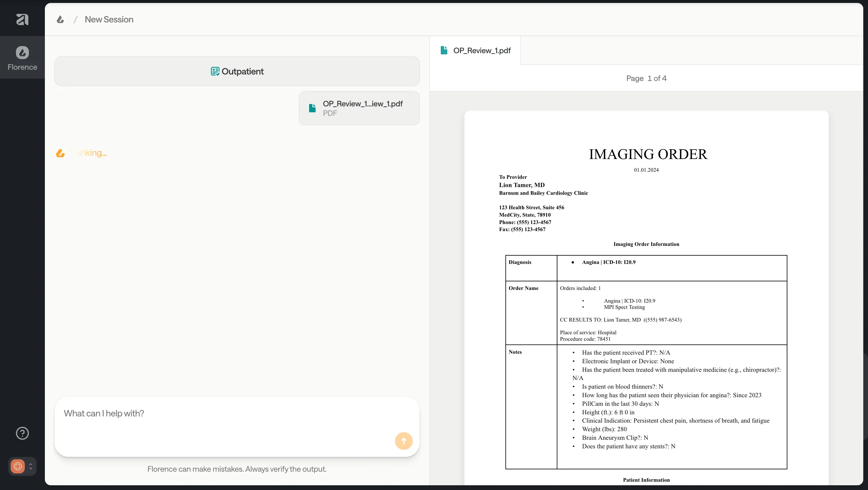Click the New Session breadcrumb title

109,20
